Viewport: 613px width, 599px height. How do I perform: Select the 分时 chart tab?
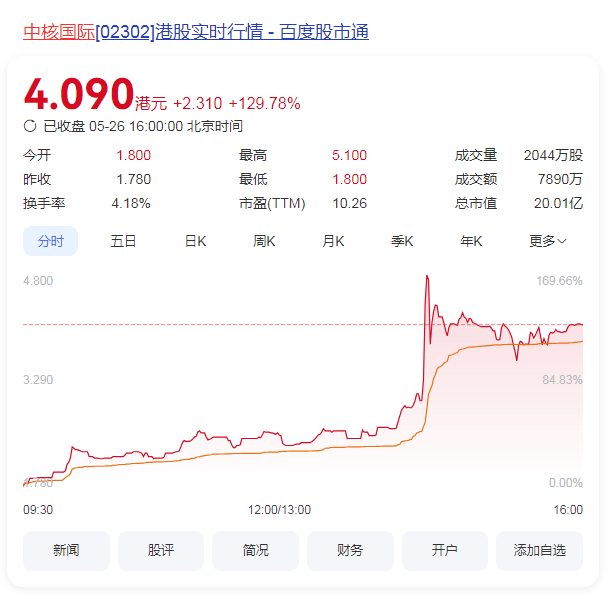tap(50, 241)
